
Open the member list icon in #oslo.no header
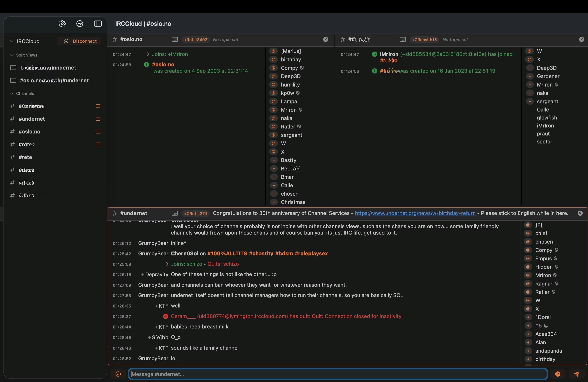pos(175,40)
